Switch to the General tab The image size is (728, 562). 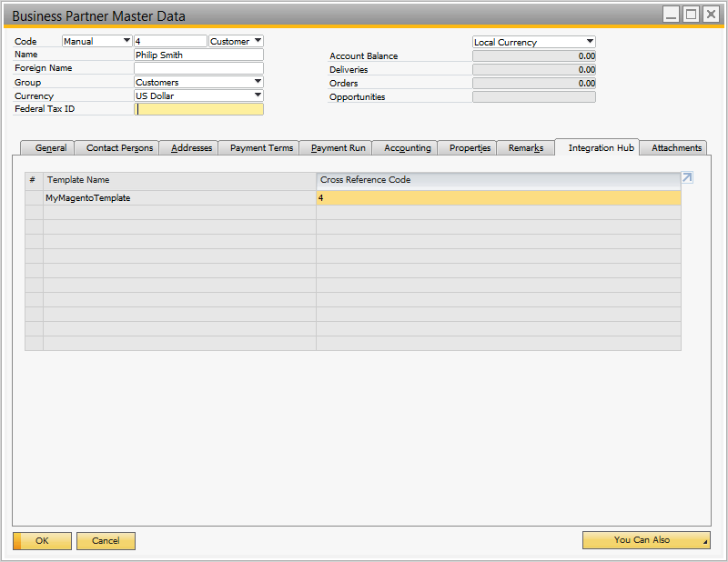(50, 147)
